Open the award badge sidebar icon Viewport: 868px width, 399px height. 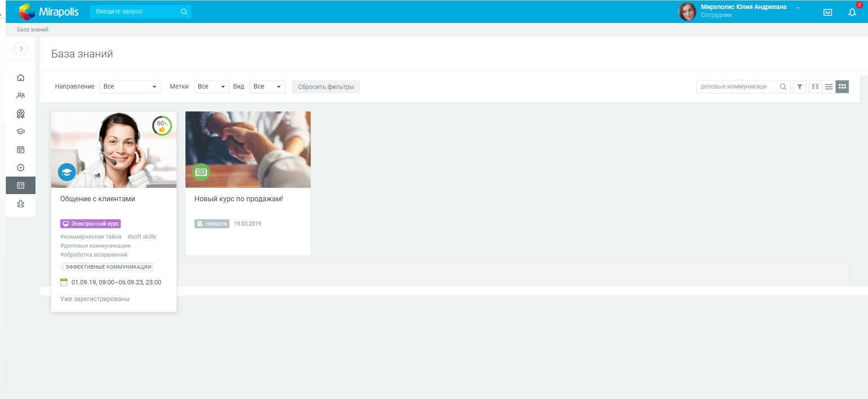[x=21, y=114]
